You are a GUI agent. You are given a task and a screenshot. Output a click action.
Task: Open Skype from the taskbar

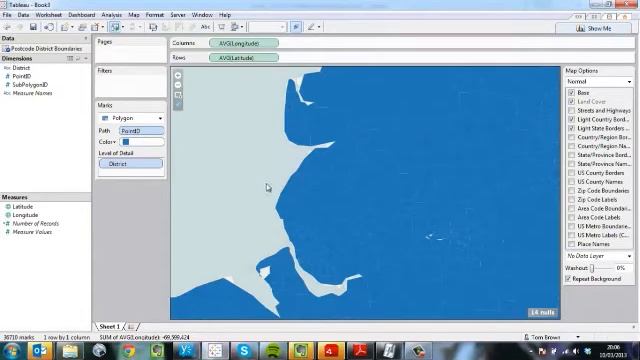point(244,351)
